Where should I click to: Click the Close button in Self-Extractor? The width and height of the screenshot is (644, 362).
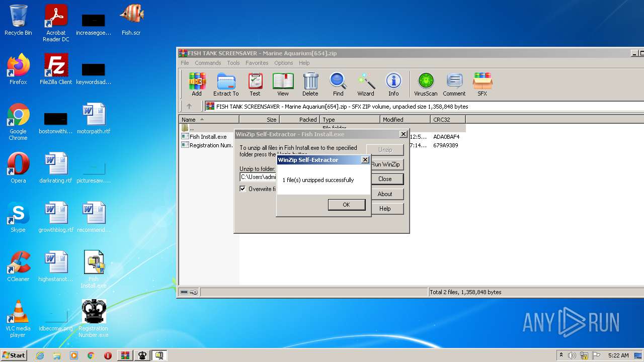point(385,179)
